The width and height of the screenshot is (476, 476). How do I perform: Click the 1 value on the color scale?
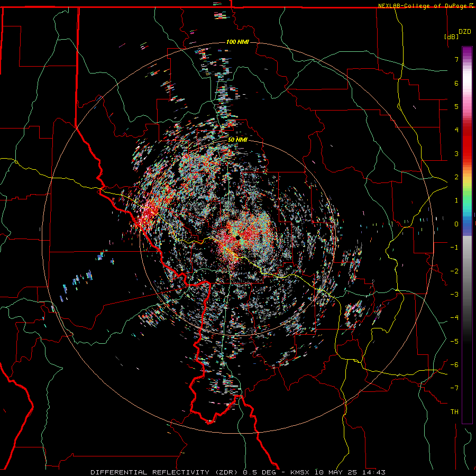click(456, 200)
